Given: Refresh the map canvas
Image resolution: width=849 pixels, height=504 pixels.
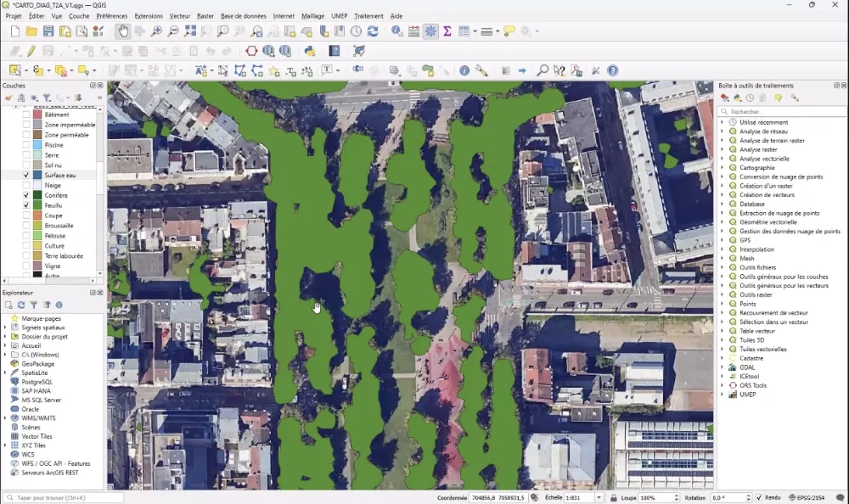Looking at the screenshot, I should [x=373, y=31].
